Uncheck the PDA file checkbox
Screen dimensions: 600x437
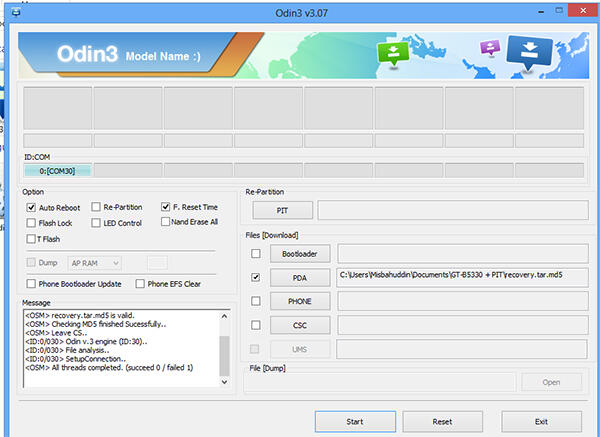[x=257, y=277]
